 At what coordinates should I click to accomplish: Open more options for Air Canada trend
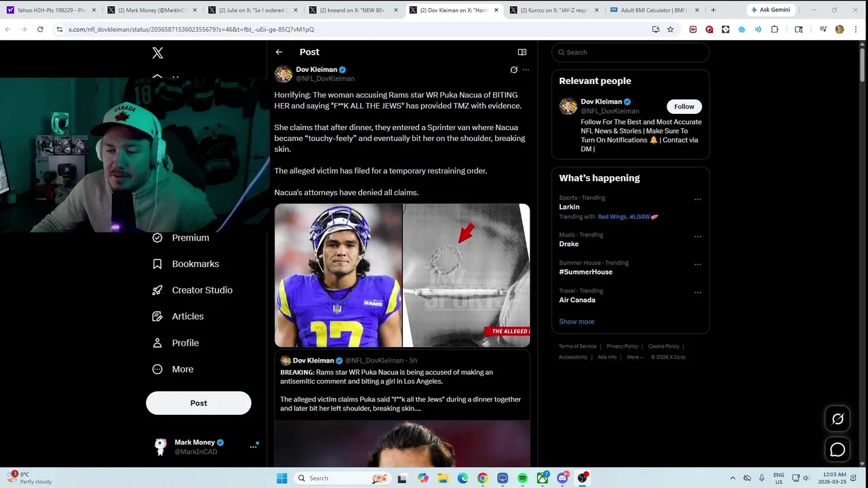pos(698,293)
